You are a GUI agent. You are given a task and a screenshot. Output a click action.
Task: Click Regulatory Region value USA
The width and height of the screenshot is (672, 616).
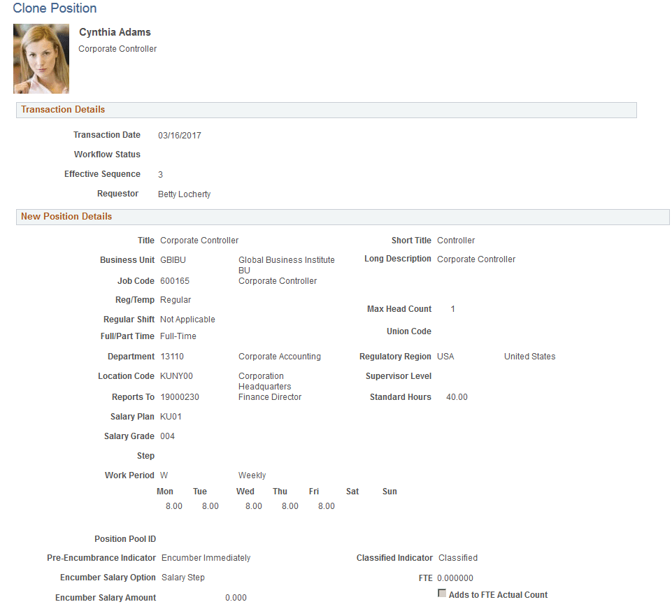pyautogui.click(x=445, y=356)
